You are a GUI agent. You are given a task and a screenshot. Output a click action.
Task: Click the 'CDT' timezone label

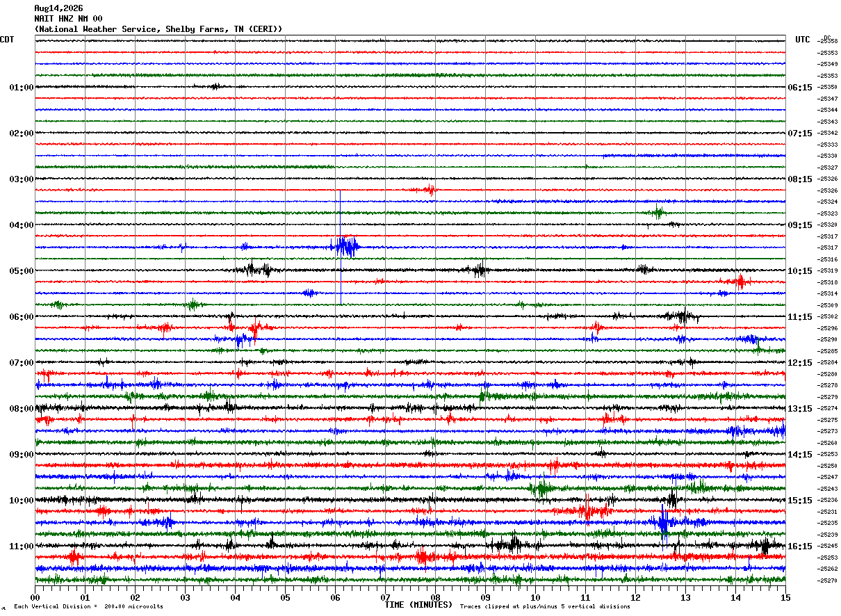[7, 40]
